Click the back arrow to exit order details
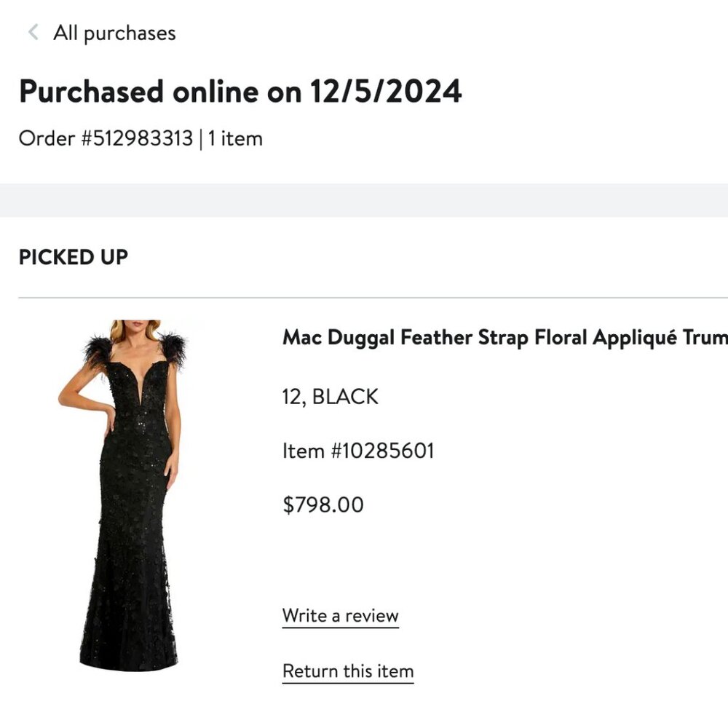Viewport: 728px width, 728px height. [x=31, y=32]
